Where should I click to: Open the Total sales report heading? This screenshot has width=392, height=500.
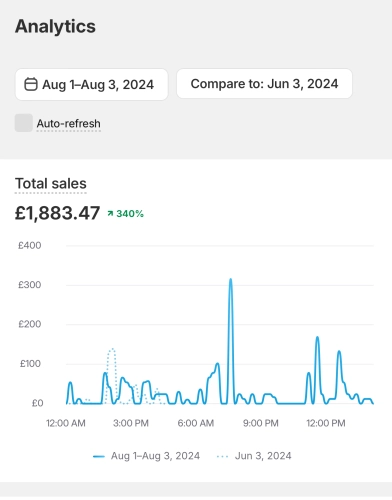[x=51, y=184]
